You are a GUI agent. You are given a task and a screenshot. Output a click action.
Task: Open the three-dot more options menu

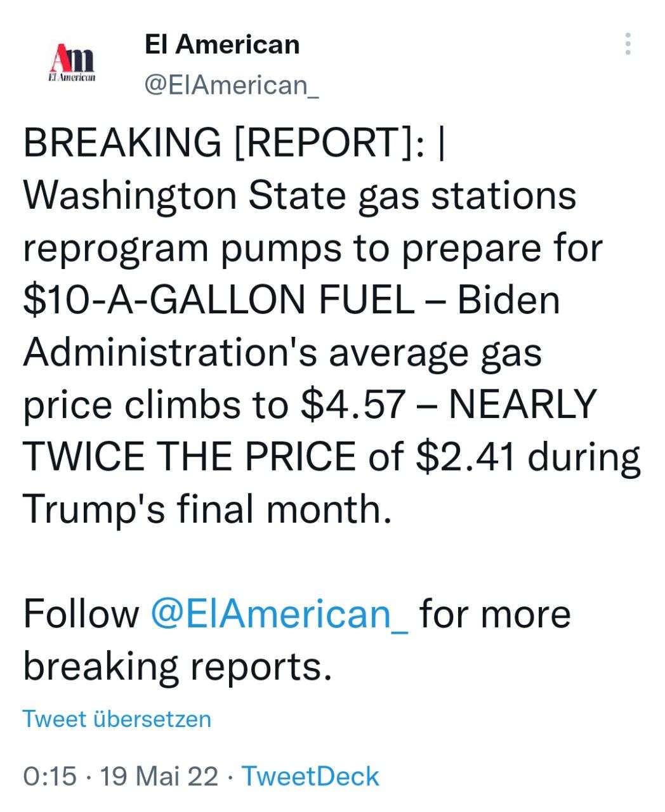627,44
